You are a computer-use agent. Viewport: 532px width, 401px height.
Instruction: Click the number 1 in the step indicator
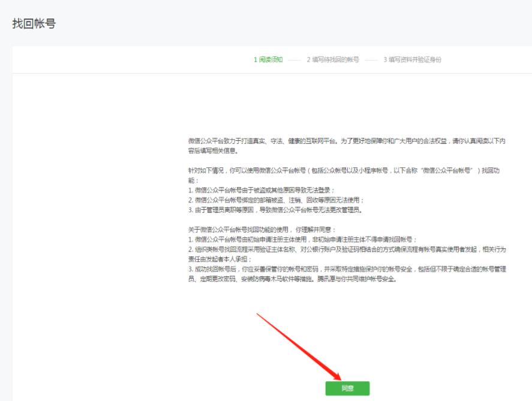pyautogui.click(x=255, y=60)
